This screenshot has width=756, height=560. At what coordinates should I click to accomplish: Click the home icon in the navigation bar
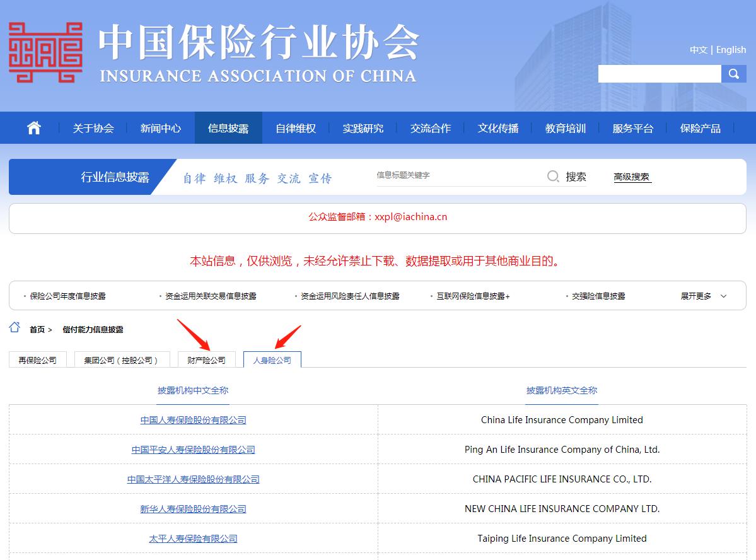click(x=33, y=127)
